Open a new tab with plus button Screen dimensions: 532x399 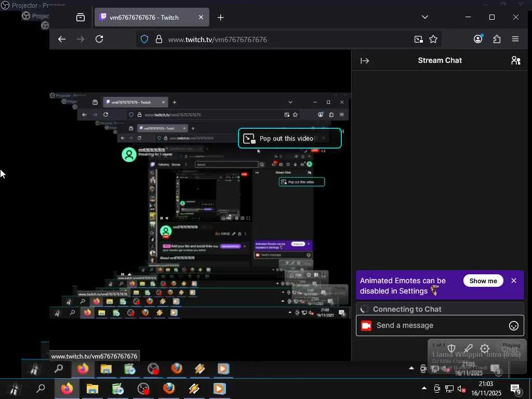point(220,17)
